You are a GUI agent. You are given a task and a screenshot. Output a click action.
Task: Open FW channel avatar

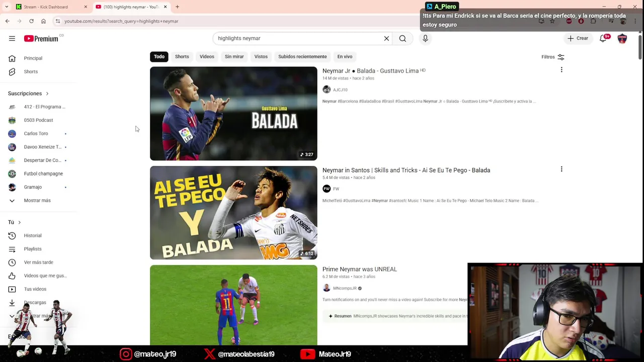(x=327, y=189)
